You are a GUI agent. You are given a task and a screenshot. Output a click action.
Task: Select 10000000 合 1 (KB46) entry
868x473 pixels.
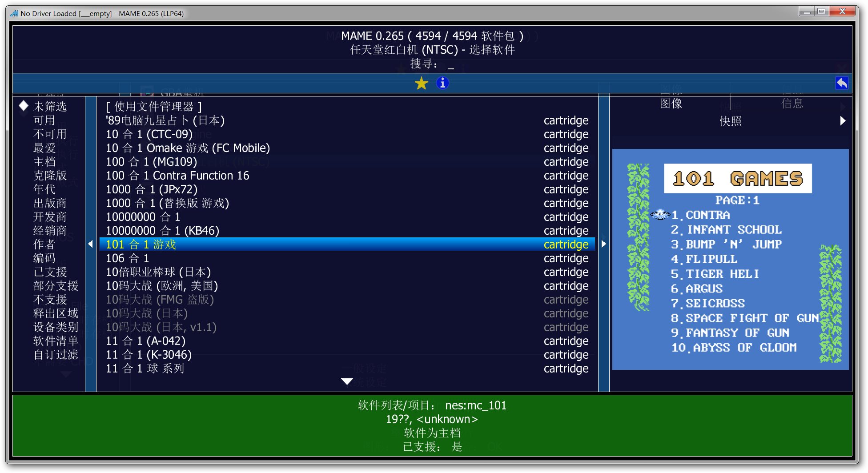pos(347,231)
